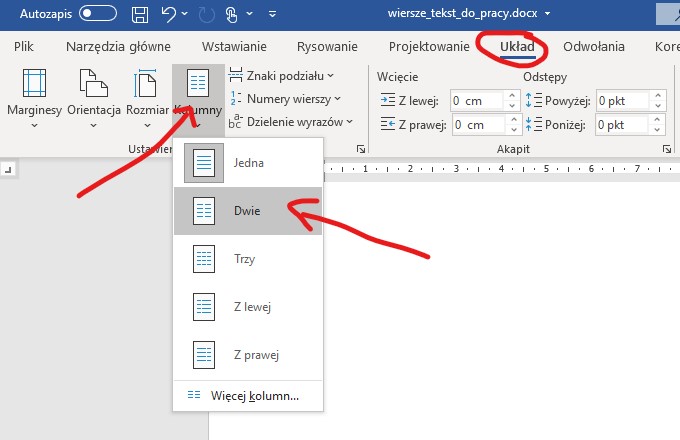This screenshot has height=440, width=680.
Task: Choose the Dwie two columns option
Action: [248, 210]
